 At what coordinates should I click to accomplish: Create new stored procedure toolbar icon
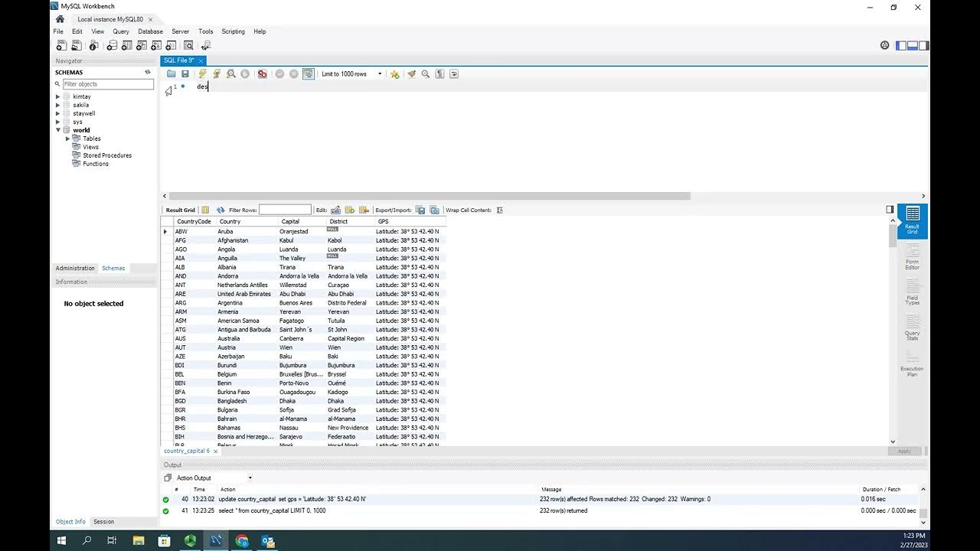(x=156, y=46)
